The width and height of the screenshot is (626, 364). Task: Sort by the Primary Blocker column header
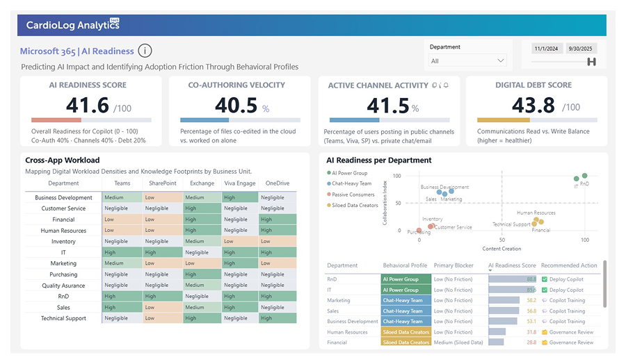(x=454, y=265)
